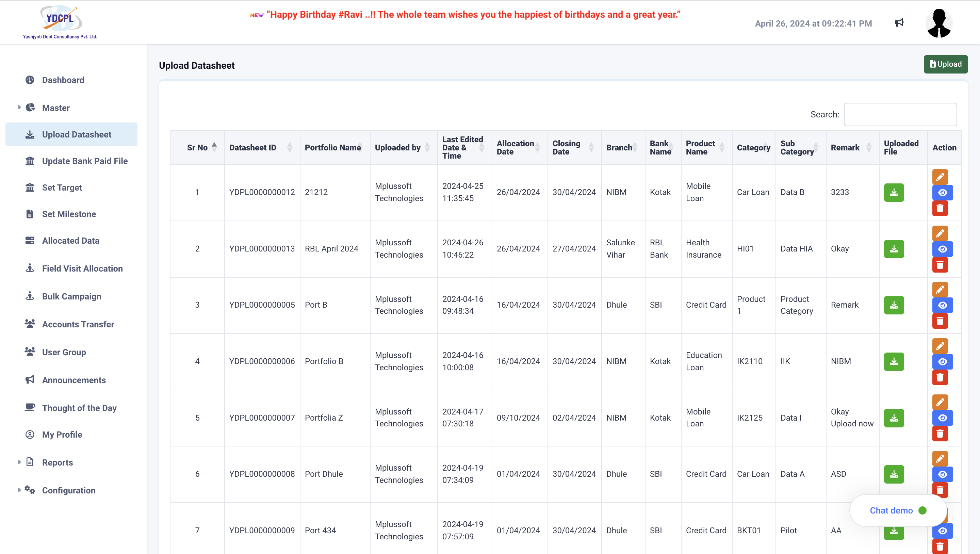This screenshot has height=554, width=980.
Task: Click datasheet ID YDPL0000000013 cell
Action: [262, 249]
